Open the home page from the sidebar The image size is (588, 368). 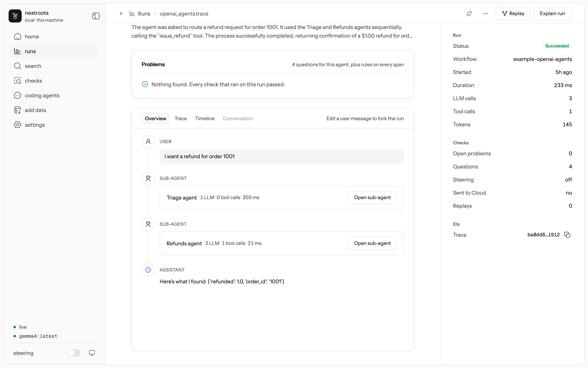coord(55,37)
